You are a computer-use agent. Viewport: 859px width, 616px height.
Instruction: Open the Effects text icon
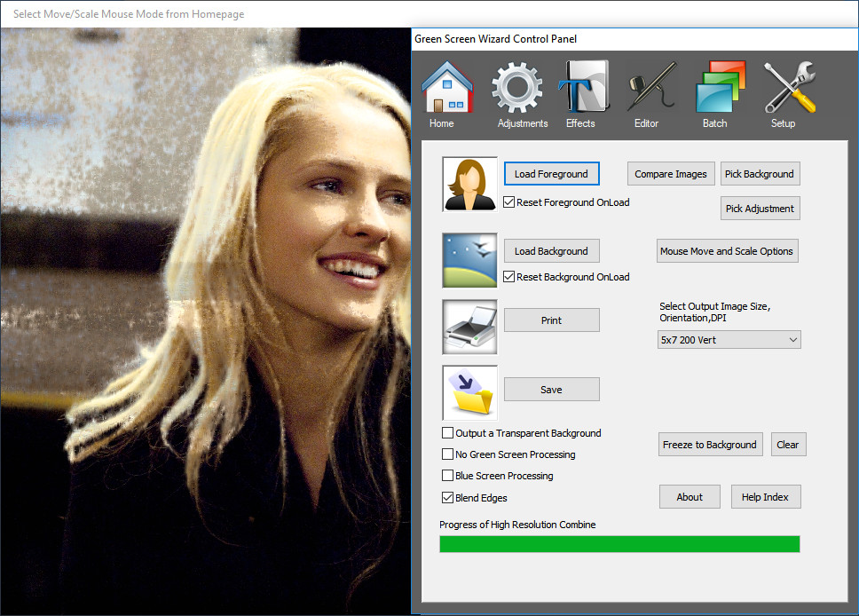pyautogui.click(x=584, y=87)
